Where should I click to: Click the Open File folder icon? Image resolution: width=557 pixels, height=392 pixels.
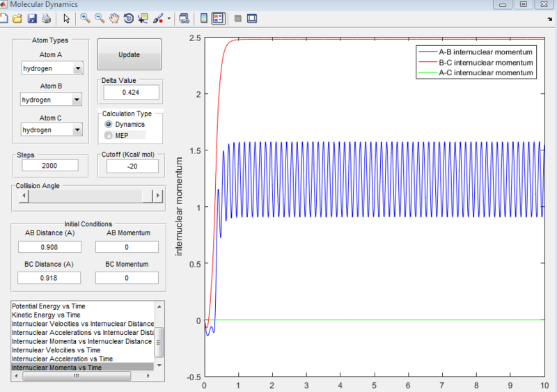17,19
